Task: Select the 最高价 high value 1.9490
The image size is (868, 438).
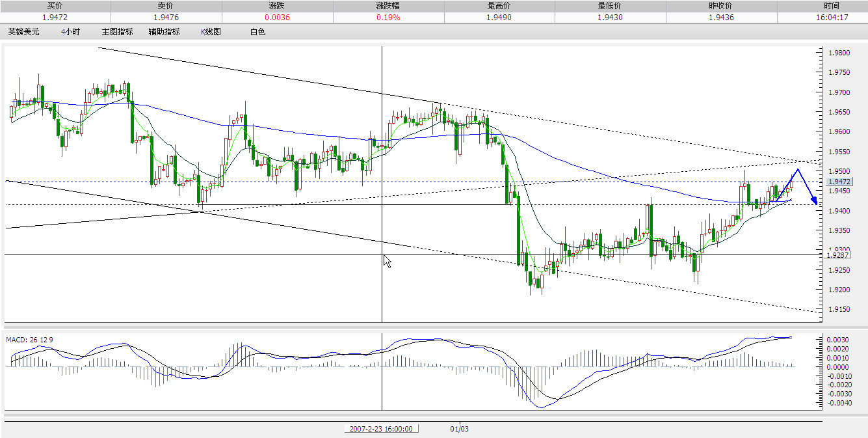Action: coord(499,17)
